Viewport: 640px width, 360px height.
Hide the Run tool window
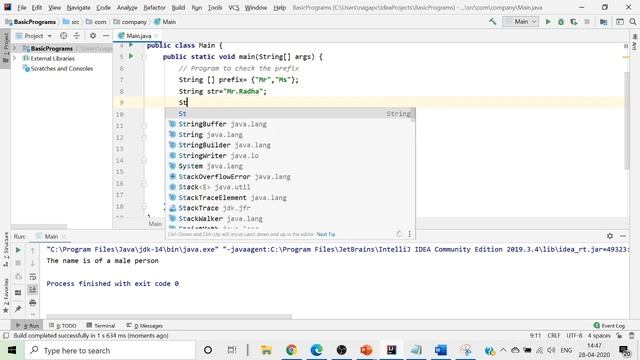click(x=623, y=236)
